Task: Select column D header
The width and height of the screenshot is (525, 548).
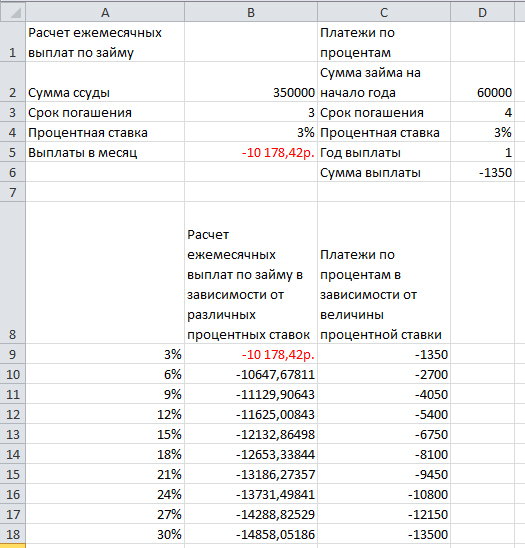Action: coord(482,13)
